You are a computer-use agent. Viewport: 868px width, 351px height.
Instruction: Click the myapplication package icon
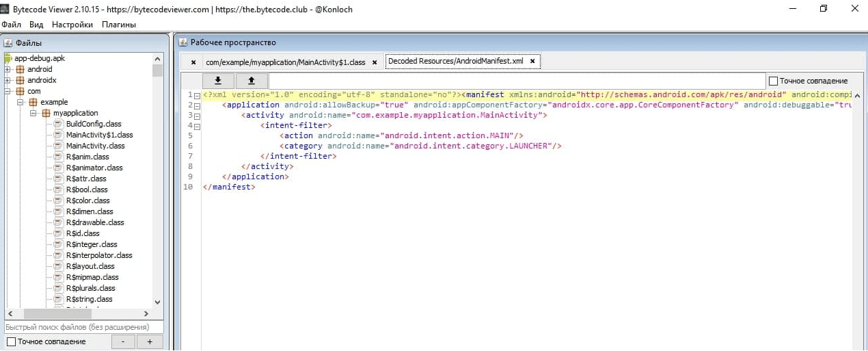[x=46, y=113]
